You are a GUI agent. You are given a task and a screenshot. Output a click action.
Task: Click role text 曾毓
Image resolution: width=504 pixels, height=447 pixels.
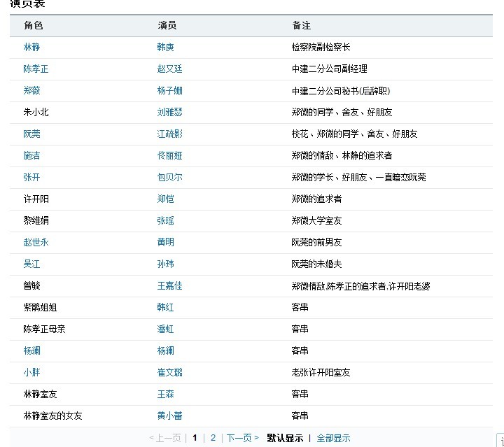tap(31, 285)
